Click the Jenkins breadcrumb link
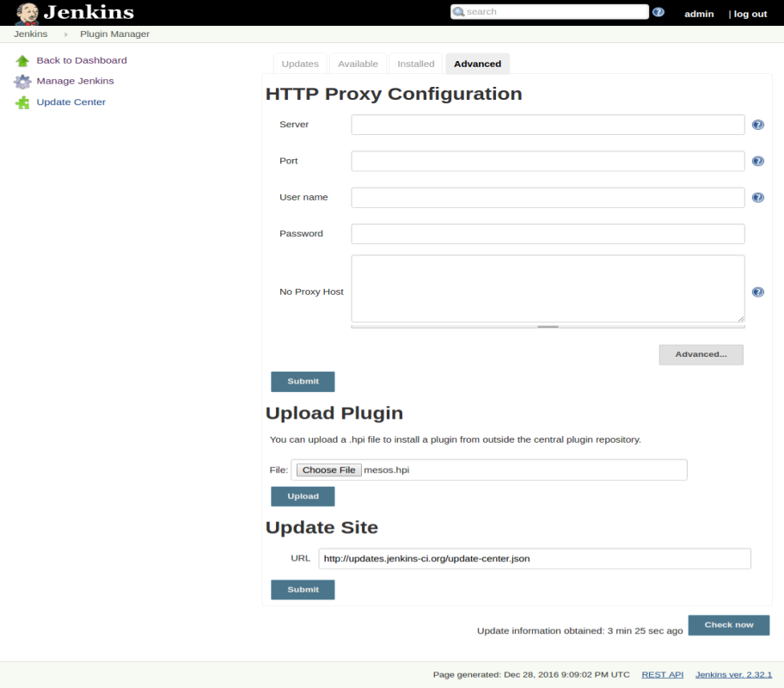 (x=30, y=34)
